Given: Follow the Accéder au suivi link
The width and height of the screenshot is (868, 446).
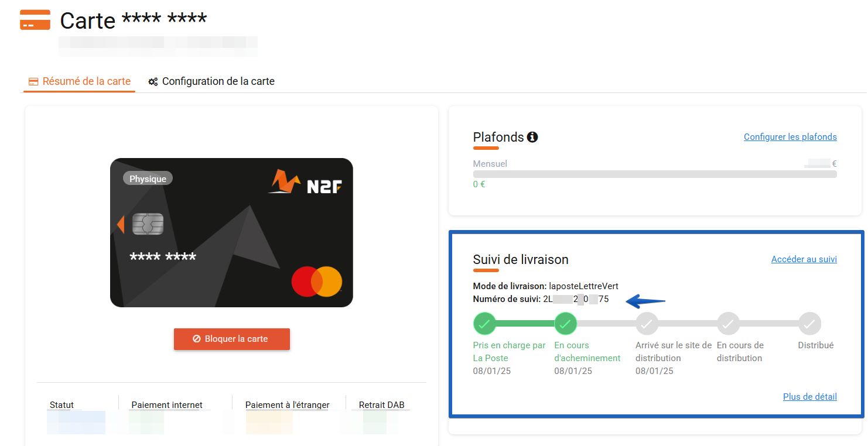Looking at the screenshot, I should click(804, 259).
